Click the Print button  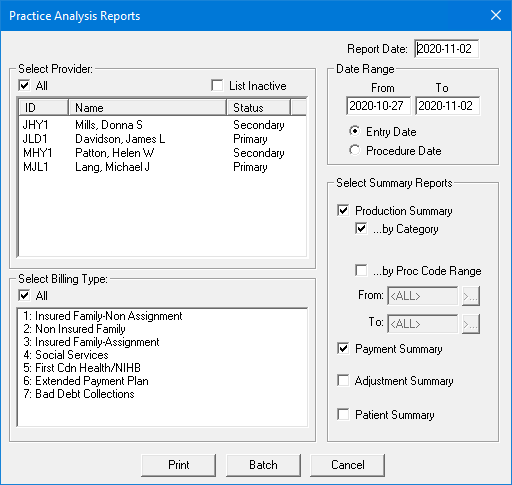pos(178,465)
